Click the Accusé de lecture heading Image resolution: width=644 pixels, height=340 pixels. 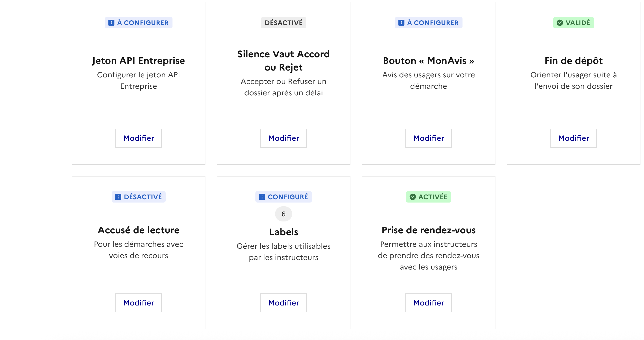139,230
